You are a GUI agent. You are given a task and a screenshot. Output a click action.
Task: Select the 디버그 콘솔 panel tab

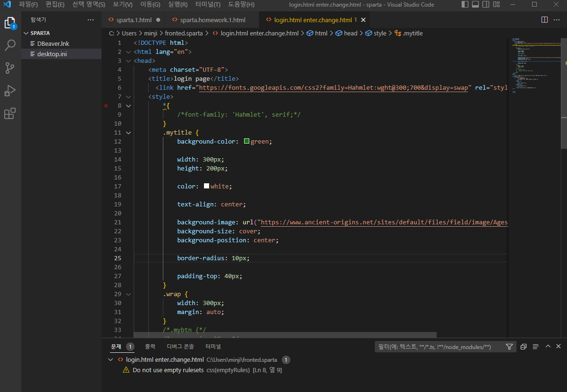coord(180,346)
